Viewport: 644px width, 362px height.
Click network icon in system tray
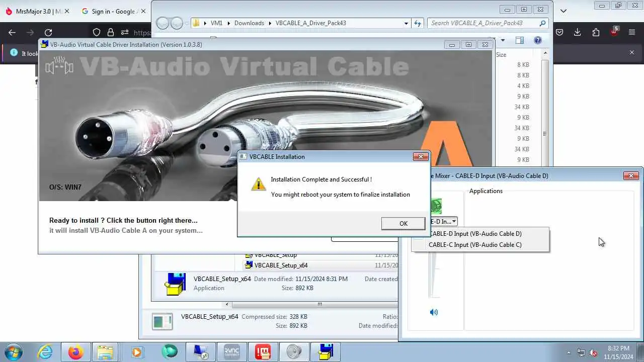(581, 352)
